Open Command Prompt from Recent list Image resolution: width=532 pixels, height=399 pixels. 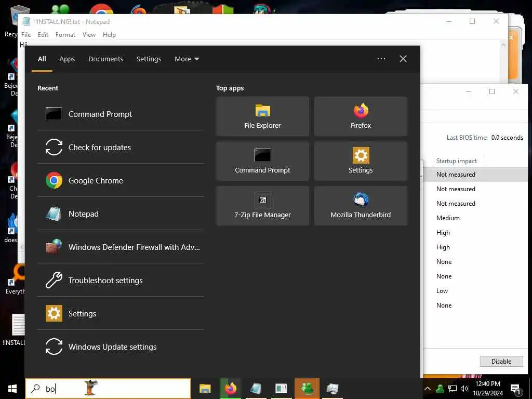[x=121, y=114]
